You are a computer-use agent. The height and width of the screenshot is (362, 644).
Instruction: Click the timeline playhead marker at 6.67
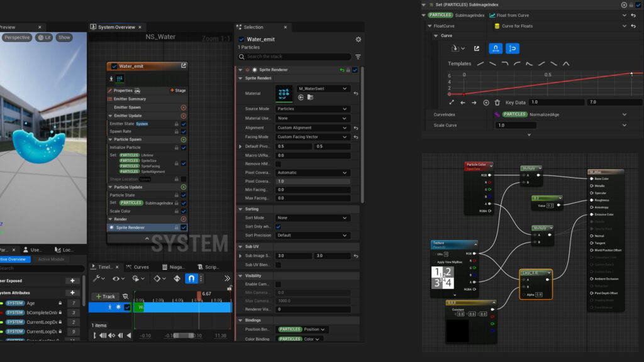pyautogui.click(x=199, y=294)
